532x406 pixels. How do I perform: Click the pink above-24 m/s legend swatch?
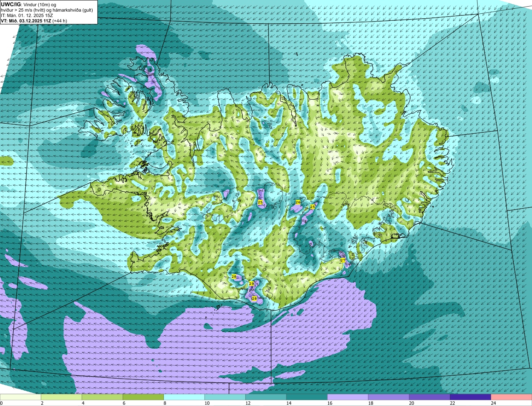(x=512, y=397)
